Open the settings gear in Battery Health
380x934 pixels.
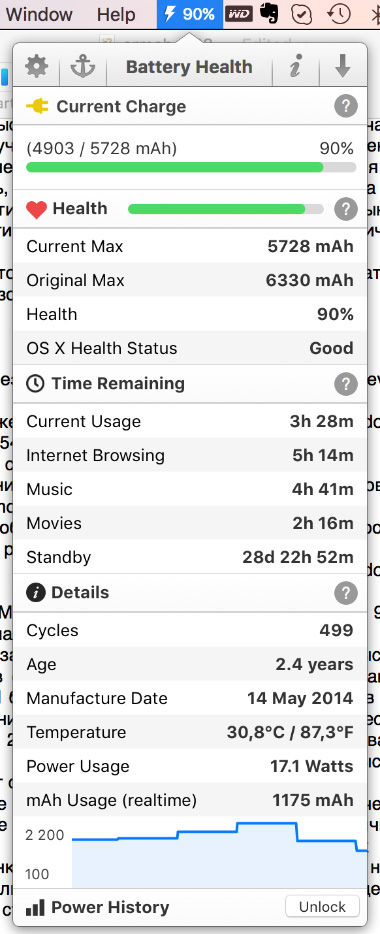(36, 67)
